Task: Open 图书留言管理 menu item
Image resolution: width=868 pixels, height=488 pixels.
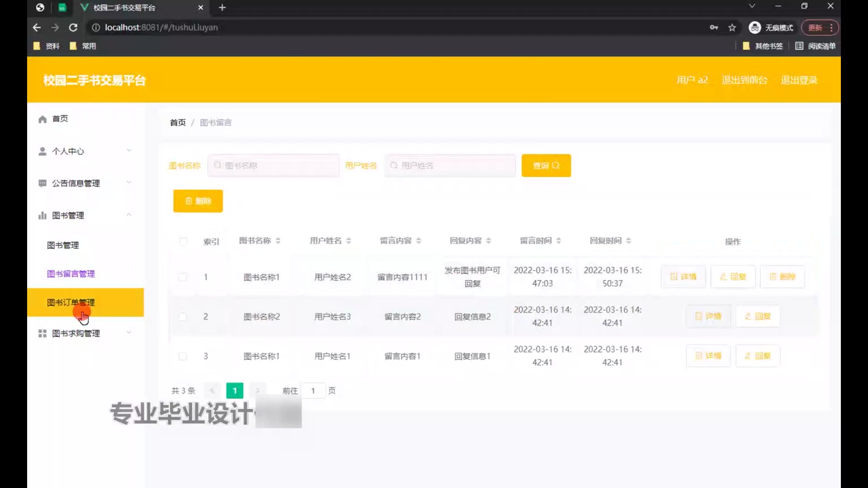Action: 71,274
